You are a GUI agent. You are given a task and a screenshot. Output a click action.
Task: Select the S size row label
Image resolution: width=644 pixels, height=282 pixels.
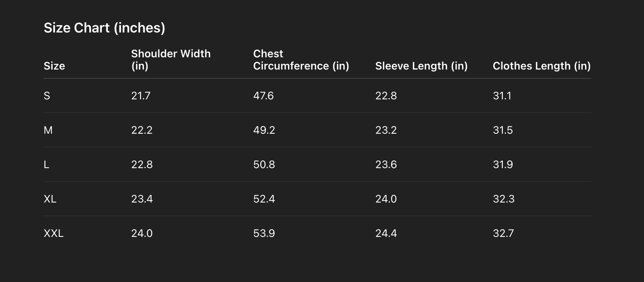coord(47,96)
